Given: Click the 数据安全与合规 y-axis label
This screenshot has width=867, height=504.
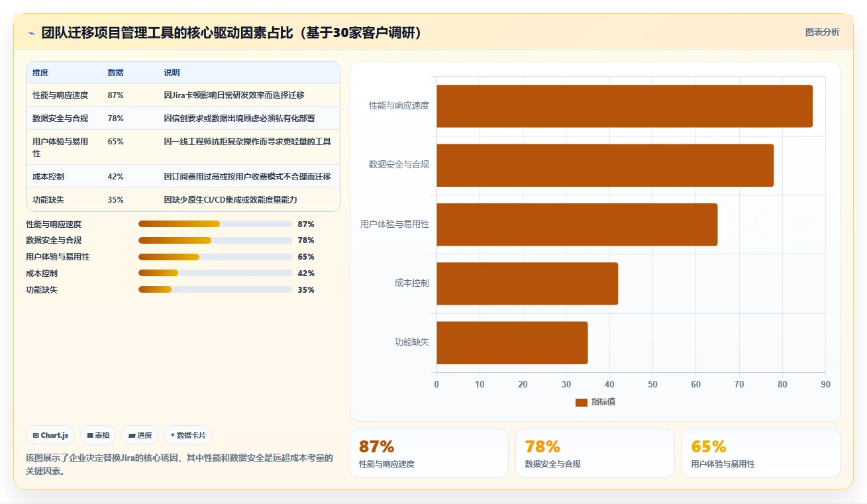Looking at the screenshot, I should coord(399,164).
